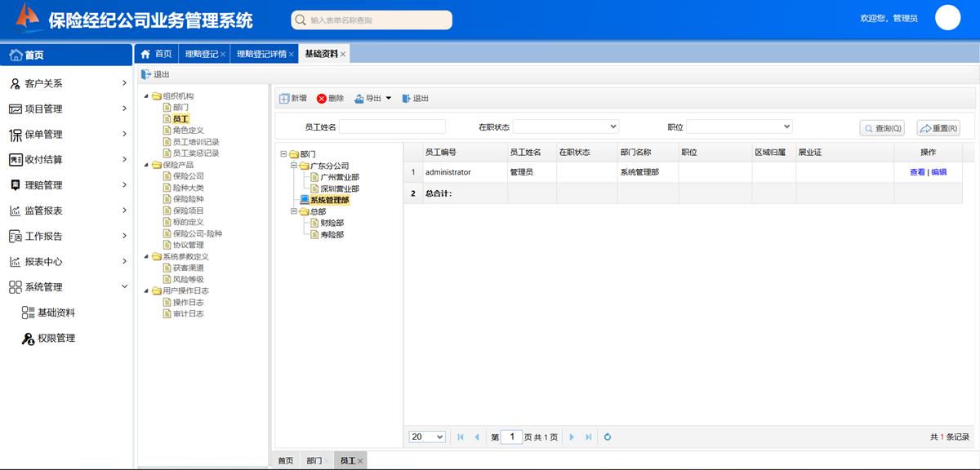Click the 导出 export icon

359,99
